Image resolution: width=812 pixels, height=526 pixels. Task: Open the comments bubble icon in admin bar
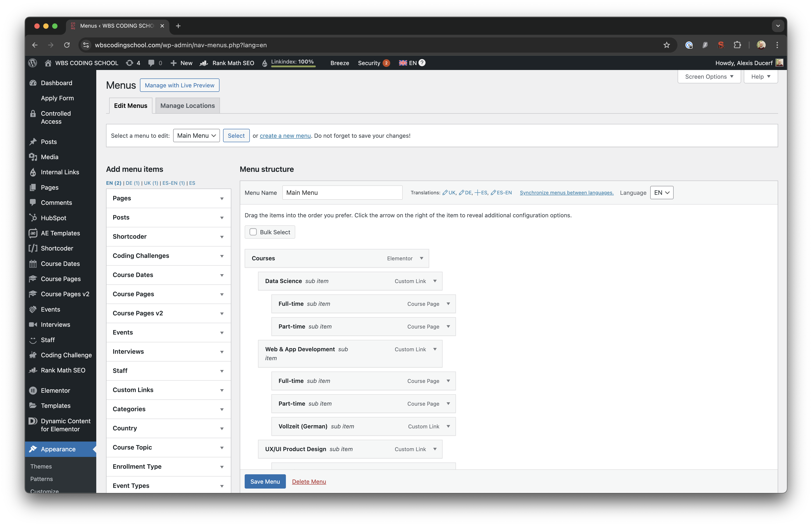tap(151, 63)
